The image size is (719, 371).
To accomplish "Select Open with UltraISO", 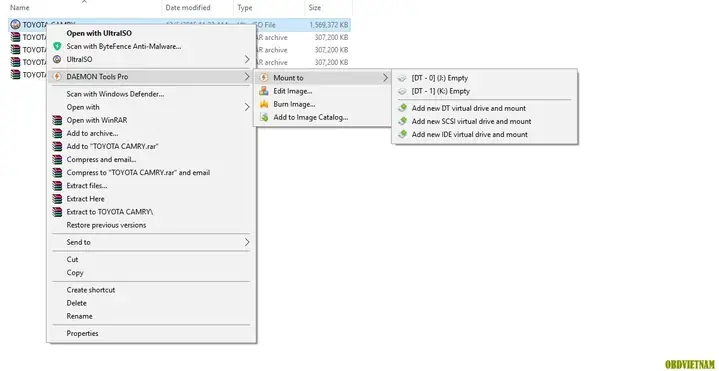I will pyautogui.click(x=100, y=33).
